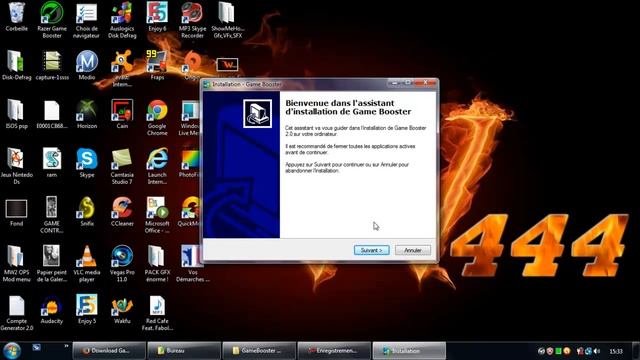
Task: Click the Suivant button in the installer
Action: coord(371,250)
